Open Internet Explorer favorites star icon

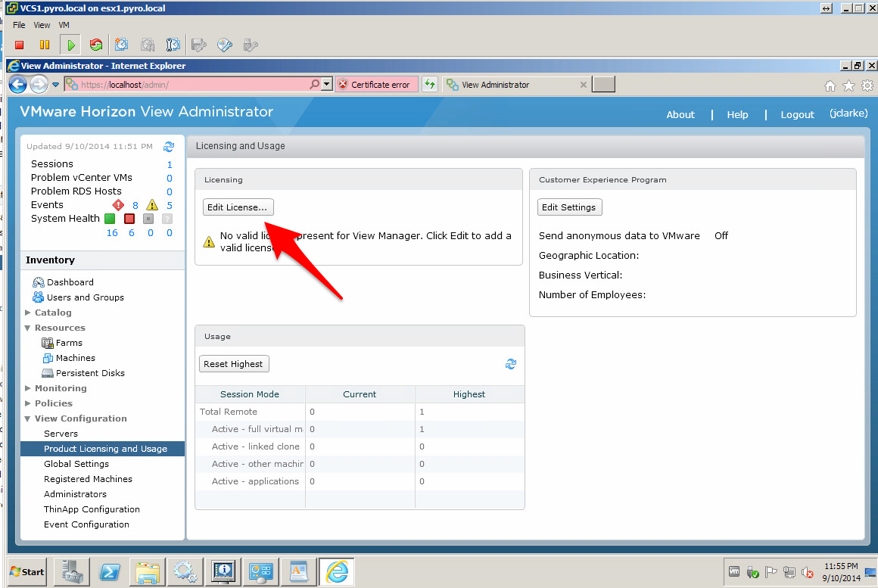[848, 86]
